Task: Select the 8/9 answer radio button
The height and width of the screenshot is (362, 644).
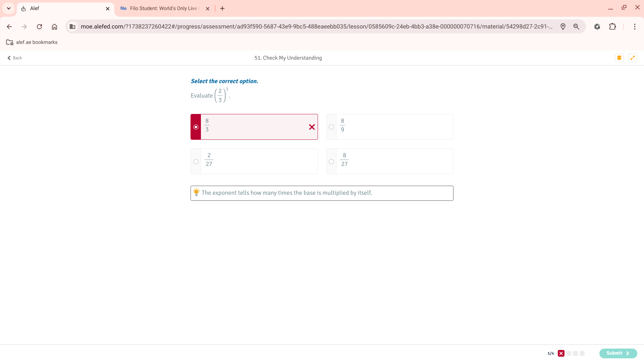Action: pyautogui.click(x=331, y=127)
